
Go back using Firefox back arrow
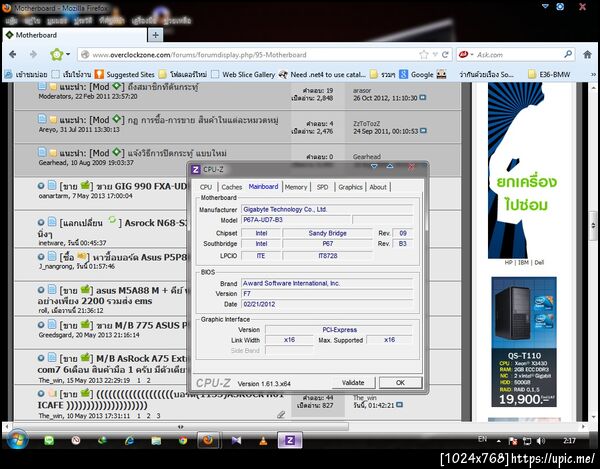13,55
